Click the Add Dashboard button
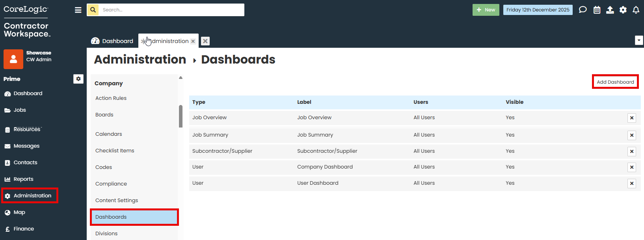 (x=615, y=82)
